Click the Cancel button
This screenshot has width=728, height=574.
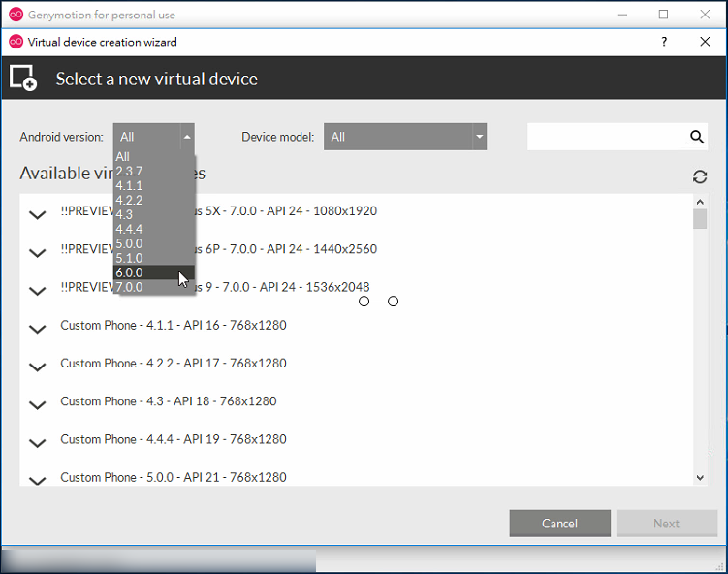(559, 523)
